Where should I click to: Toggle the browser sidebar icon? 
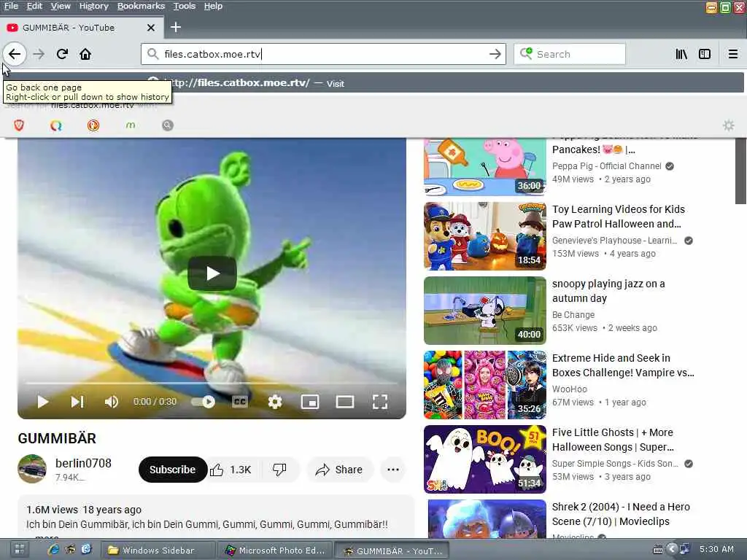pos(705,54)
